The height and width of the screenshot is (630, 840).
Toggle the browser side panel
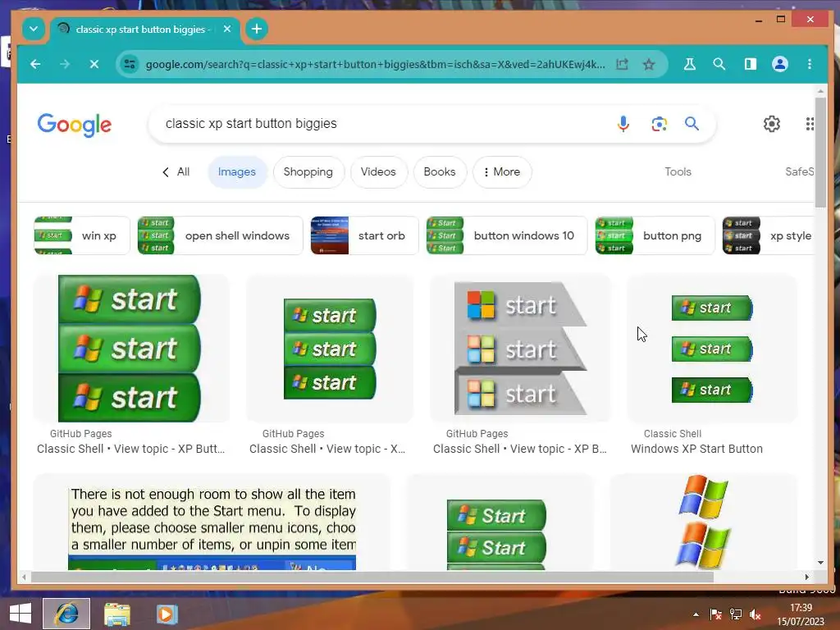[750, 64]
